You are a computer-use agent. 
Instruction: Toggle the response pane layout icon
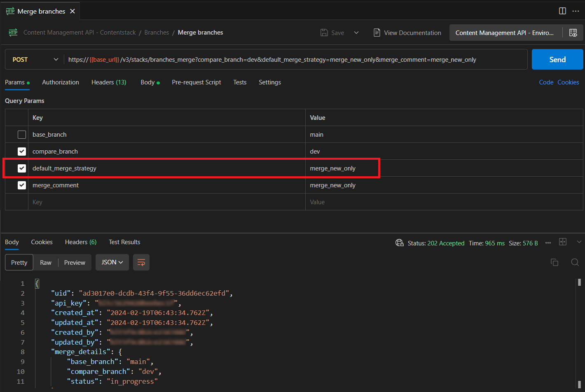563,242
